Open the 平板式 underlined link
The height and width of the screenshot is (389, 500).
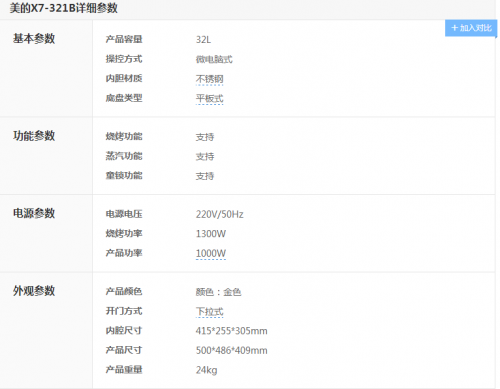point(209,99)
